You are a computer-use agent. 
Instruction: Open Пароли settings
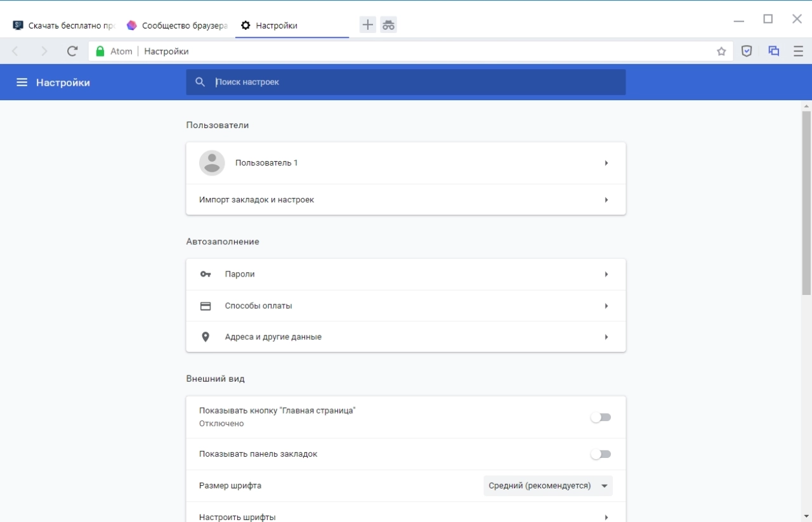[406, 274]
